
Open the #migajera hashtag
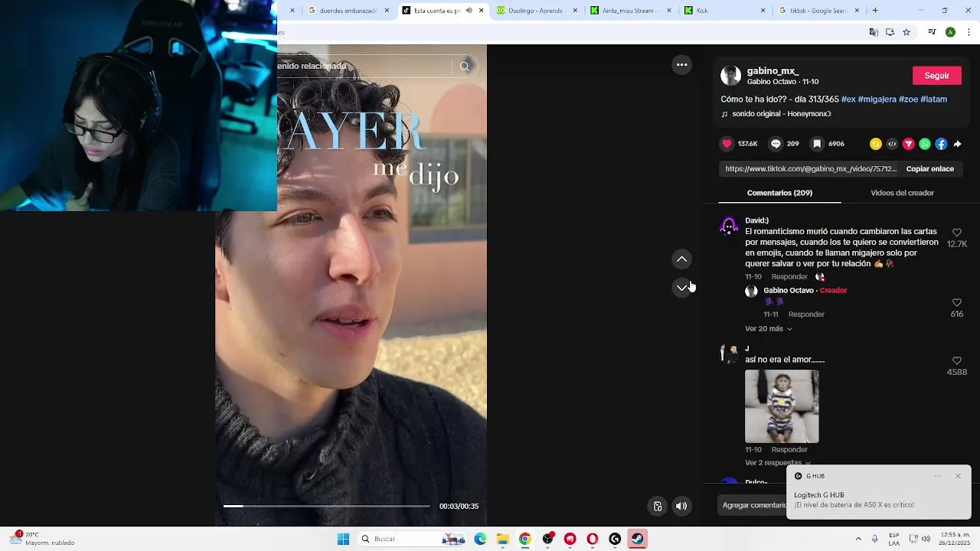(x=877, y=99)
